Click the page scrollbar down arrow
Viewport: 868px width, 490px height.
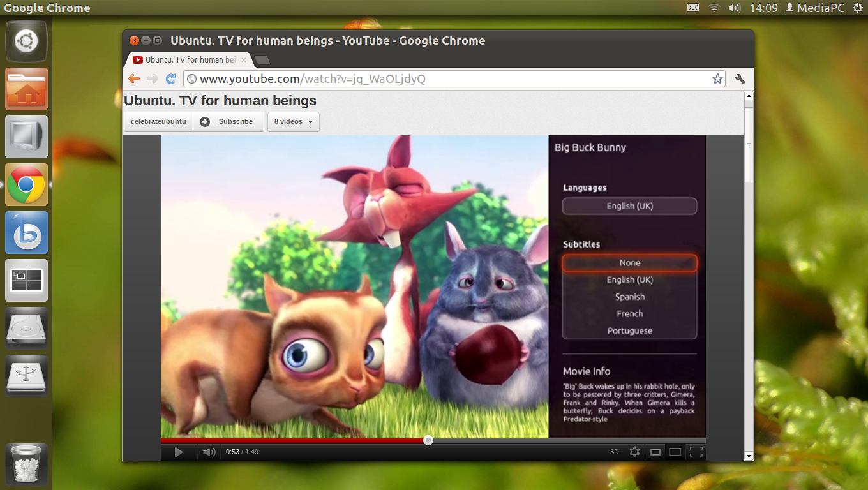tap(749, 456)
